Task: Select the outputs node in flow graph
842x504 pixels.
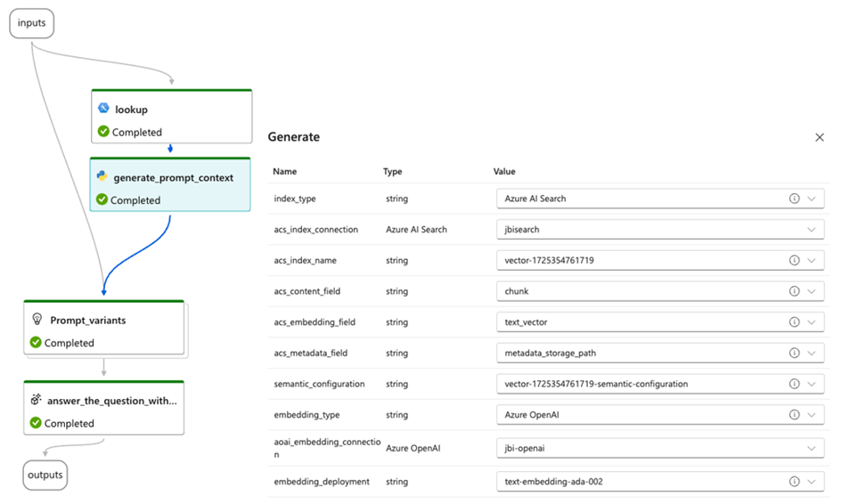Action: 45,475
